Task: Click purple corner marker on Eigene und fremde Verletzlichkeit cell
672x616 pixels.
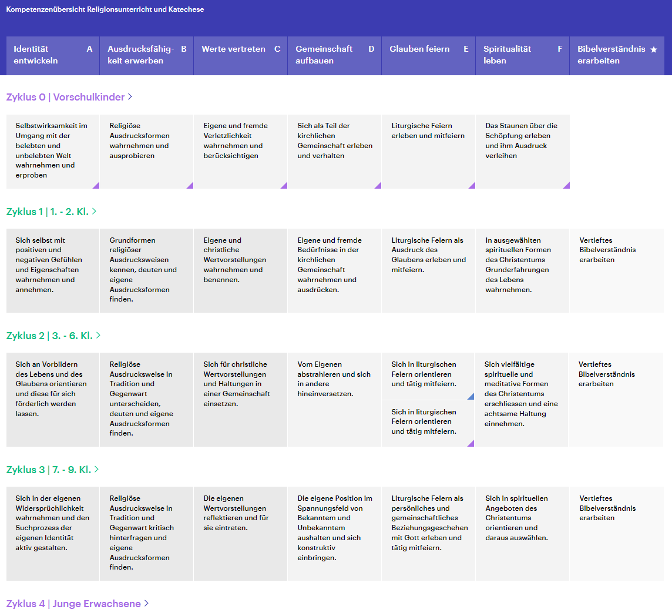Action: click(x=284, y=185)
